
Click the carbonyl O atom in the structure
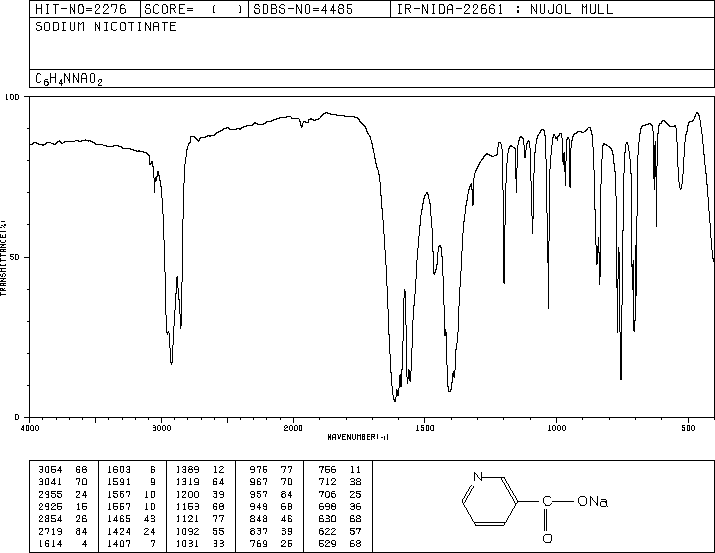point(547,538)
